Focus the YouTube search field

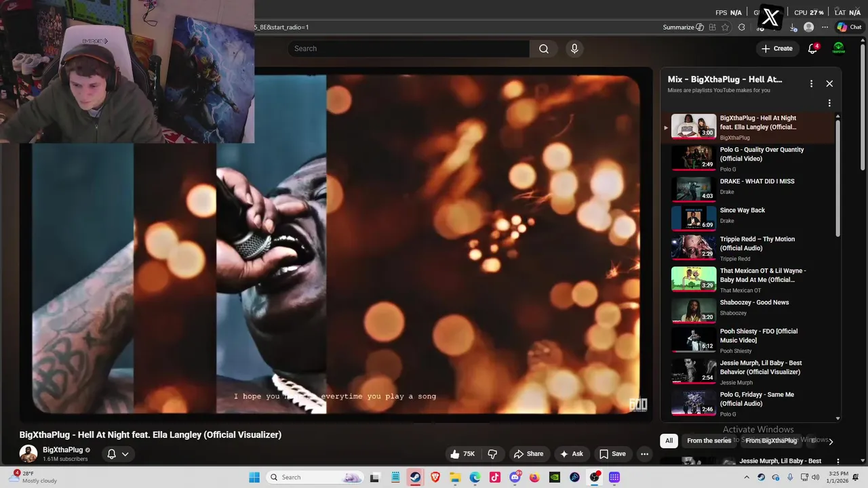coord(409,49)
